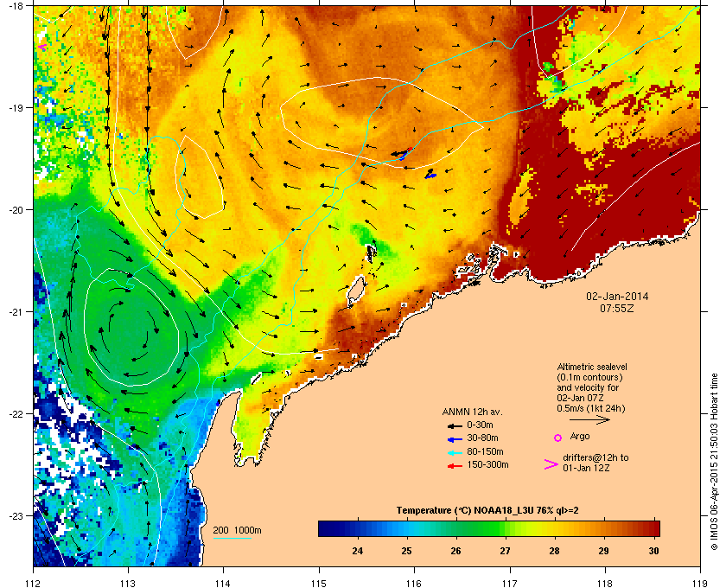
Task: Click the magenta Argo circle symbol
Action: [558, 438]
